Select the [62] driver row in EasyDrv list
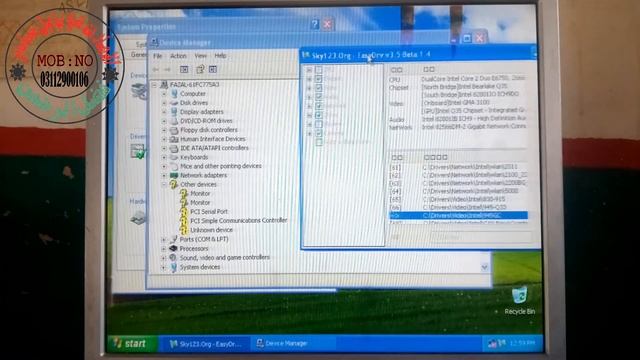The image size is (640, 360). click(x=459, y=175)
